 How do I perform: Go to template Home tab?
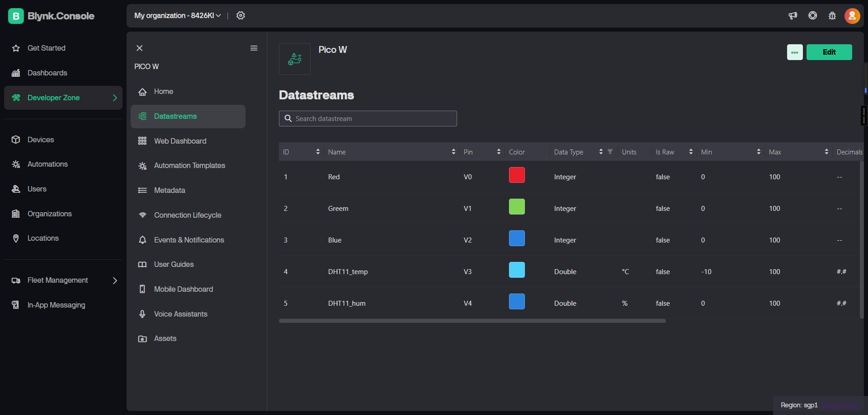pyautogui.click(x=188, y=92)
